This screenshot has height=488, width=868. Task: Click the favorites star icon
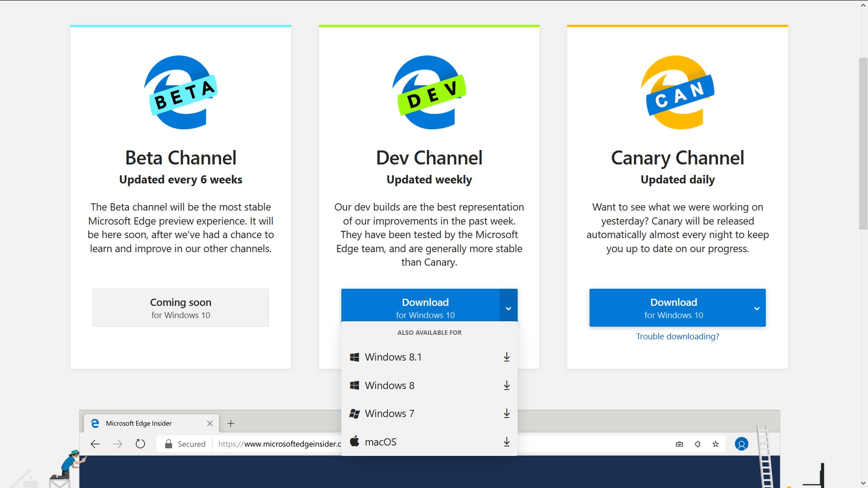coord(716,444)
